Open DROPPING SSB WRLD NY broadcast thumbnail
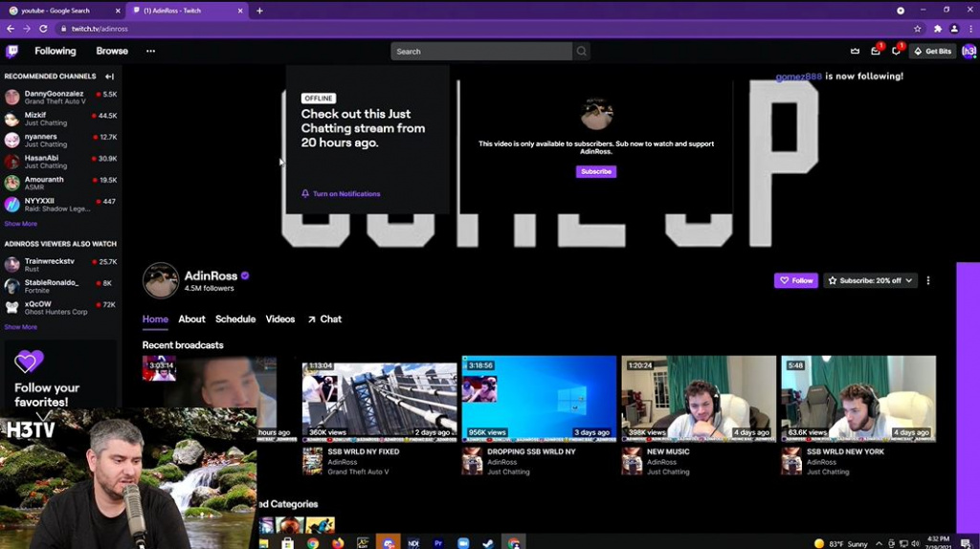The width and height of the screenshot is (980, 549). pos(539,400)
